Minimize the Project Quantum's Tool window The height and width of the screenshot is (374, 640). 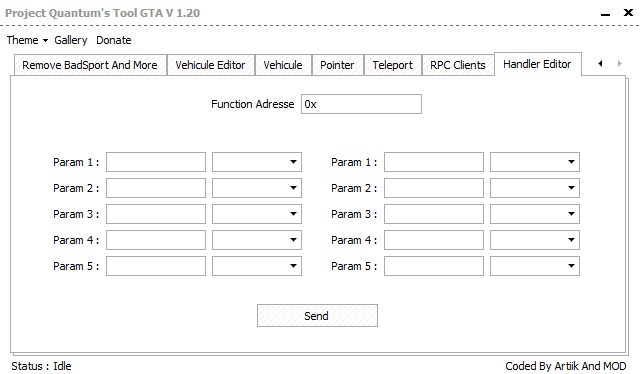tap(605, 14)
